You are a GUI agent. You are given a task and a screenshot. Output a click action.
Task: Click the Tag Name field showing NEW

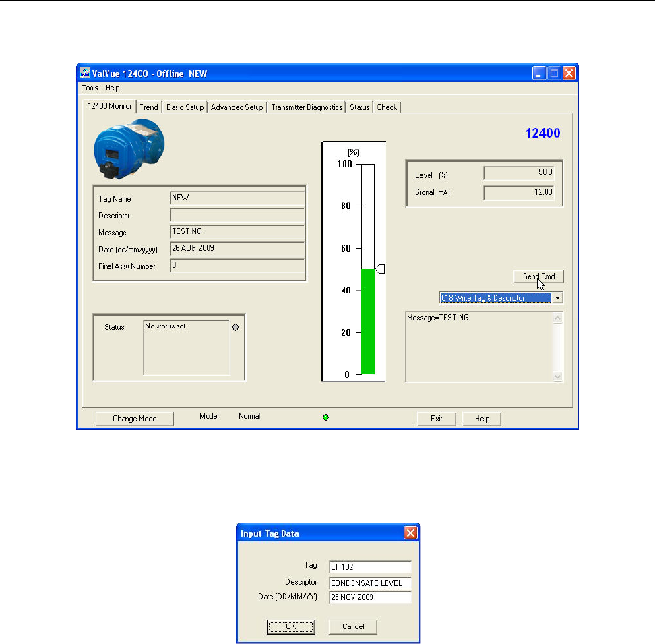click(x=237, y=198)
